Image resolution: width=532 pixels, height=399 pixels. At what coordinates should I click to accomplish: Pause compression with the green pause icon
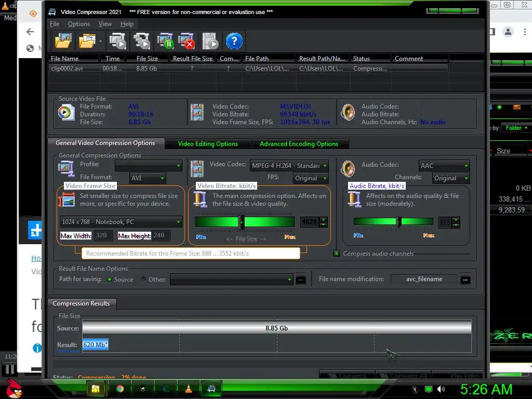click(x=166, y=41)
